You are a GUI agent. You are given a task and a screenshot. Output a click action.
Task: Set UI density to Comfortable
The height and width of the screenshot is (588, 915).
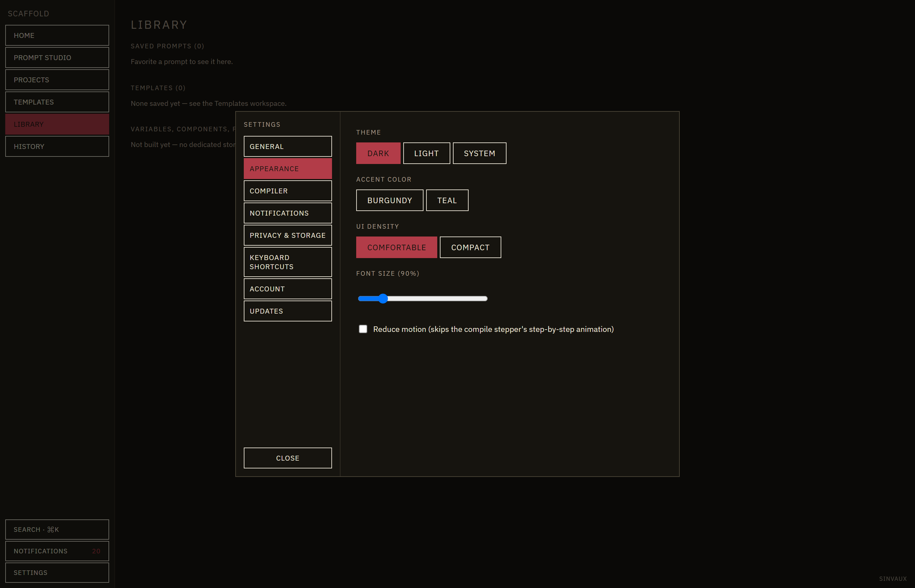[x=396, y=247]
